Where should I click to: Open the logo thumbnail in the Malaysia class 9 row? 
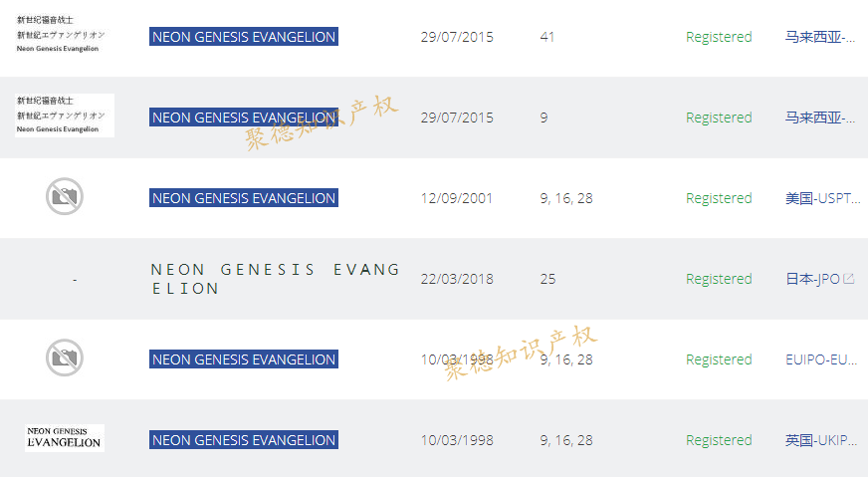point(65,116)
